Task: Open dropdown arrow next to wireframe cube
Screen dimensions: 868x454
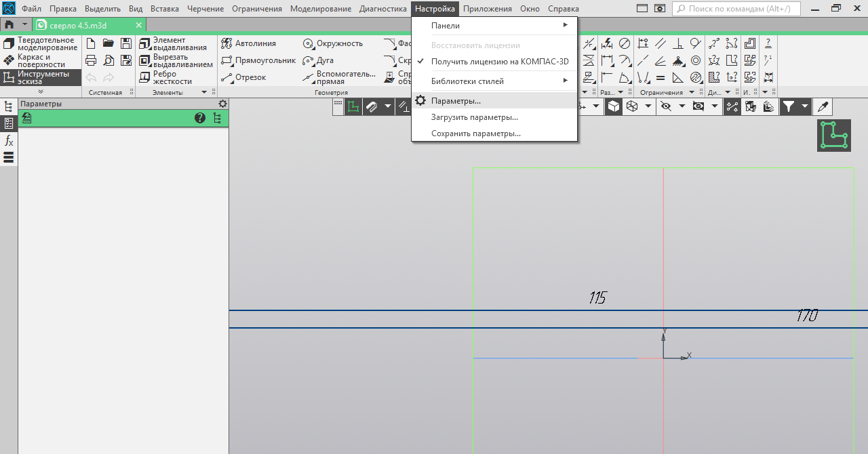Action: coord(648,106)
